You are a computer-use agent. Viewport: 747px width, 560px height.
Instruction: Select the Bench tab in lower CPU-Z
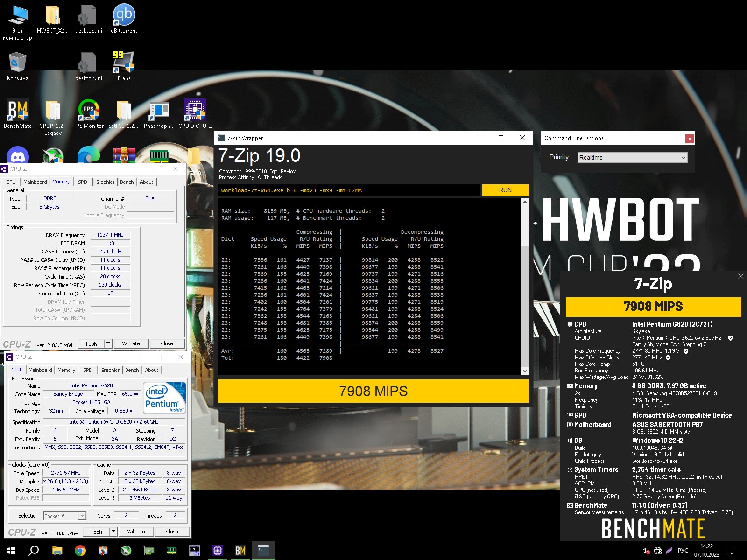(132, 370)
